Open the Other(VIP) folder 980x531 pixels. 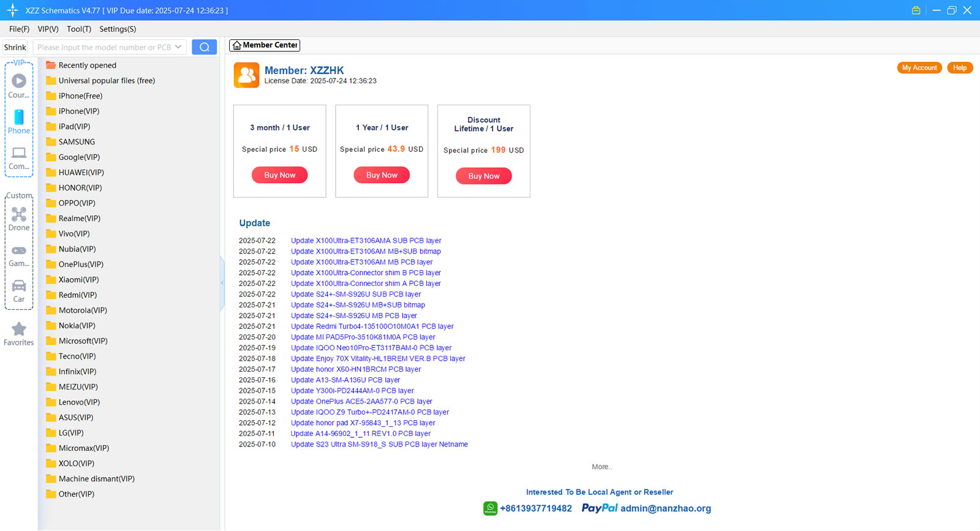(x=70, y=494)
